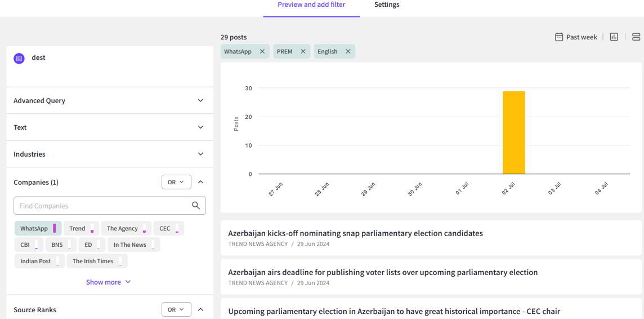The height and width of the screenshot is (319, 644).
Task: Open the Azerbaijan kicks-off nominating candidates article
Action: coord(355,233)
